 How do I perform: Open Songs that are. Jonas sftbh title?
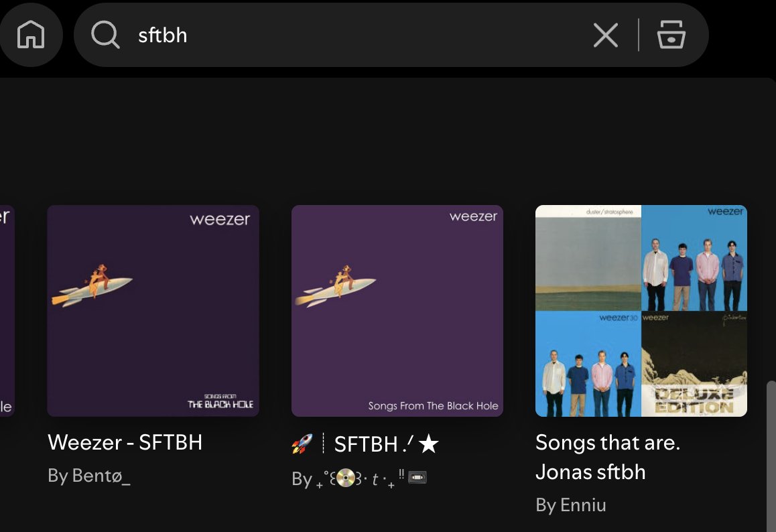tap(608, 457)
